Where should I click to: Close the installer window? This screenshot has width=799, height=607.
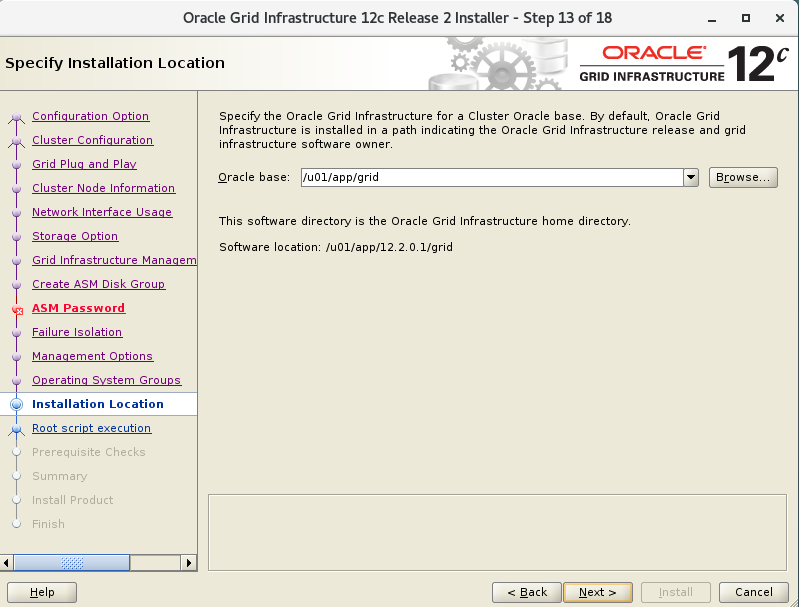click(780, 18)
